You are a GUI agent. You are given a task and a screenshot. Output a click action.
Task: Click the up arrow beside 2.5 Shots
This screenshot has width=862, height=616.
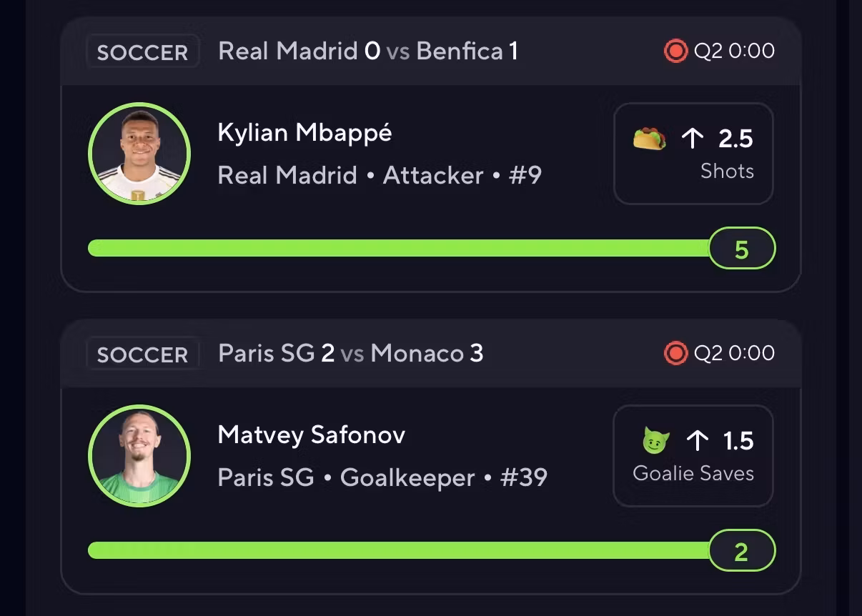click(693, 138)
